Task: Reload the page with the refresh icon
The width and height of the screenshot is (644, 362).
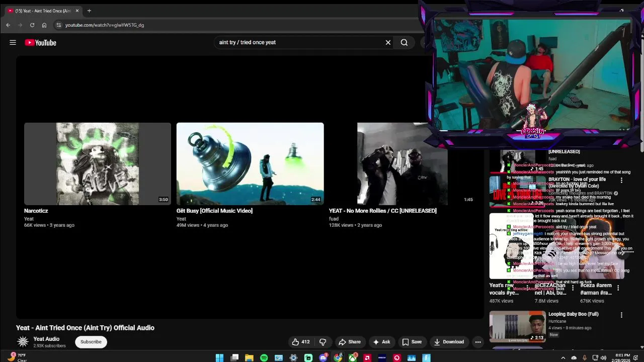Action: 32,25
